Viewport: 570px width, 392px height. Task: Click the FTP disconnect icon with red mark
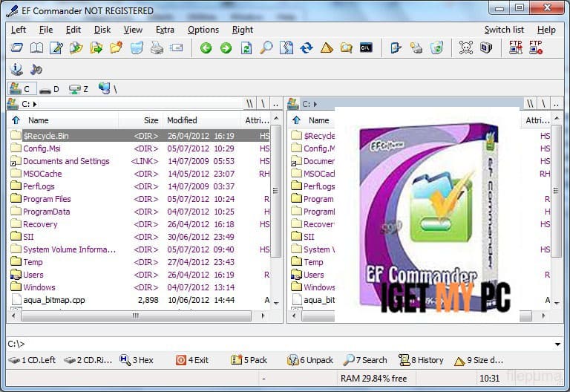click(535, 48)
